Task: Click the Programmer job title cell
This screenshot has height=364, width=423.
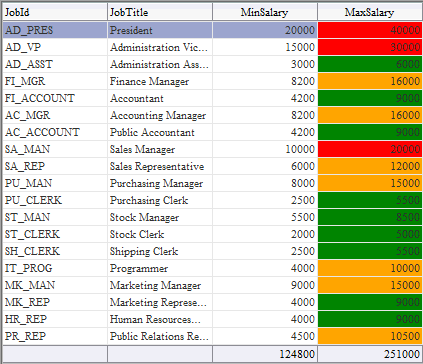Action: coord(160,268)
